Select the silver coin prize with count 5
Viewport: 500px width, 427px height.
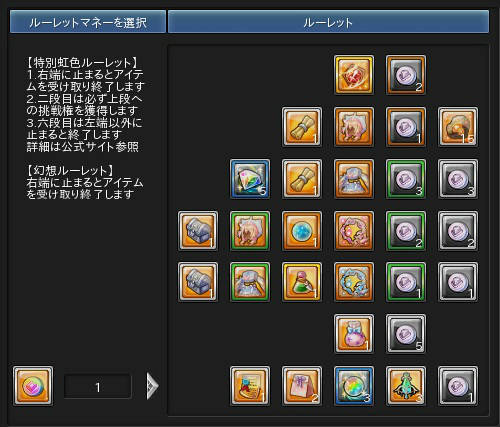[x=406, y=334]
